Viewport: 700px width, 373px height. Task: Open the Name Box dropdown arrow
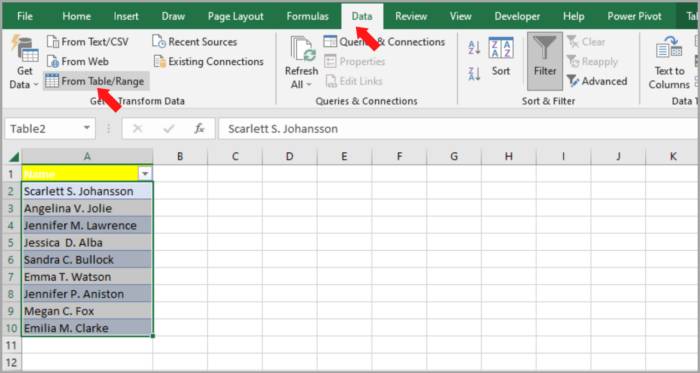[x=87, y=129]
